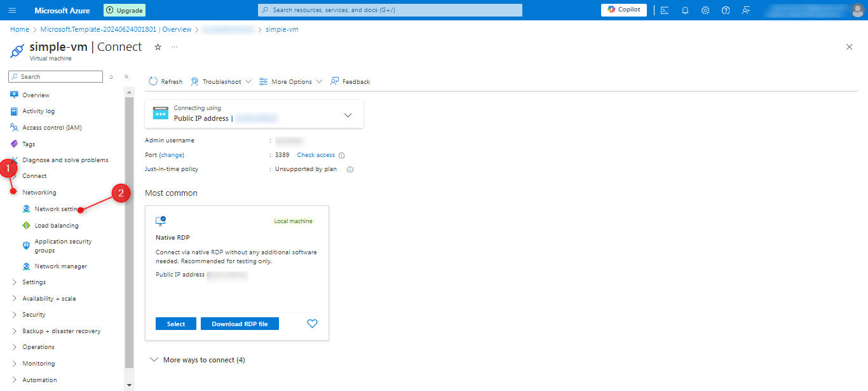
Task: Click the Check access link
Action: (316, 155)
